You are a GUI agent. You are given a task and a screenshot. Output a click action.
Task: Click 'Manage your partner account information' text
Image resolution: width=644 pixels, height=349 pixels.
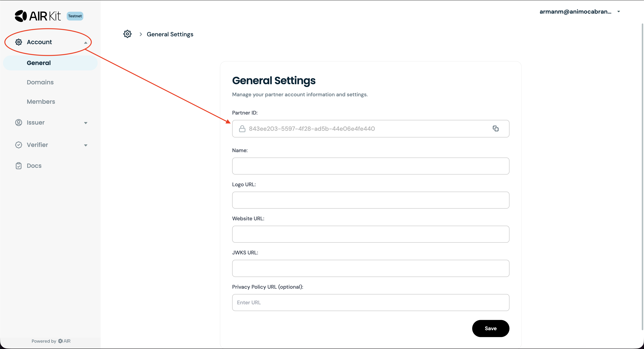[x=300, y=94]
